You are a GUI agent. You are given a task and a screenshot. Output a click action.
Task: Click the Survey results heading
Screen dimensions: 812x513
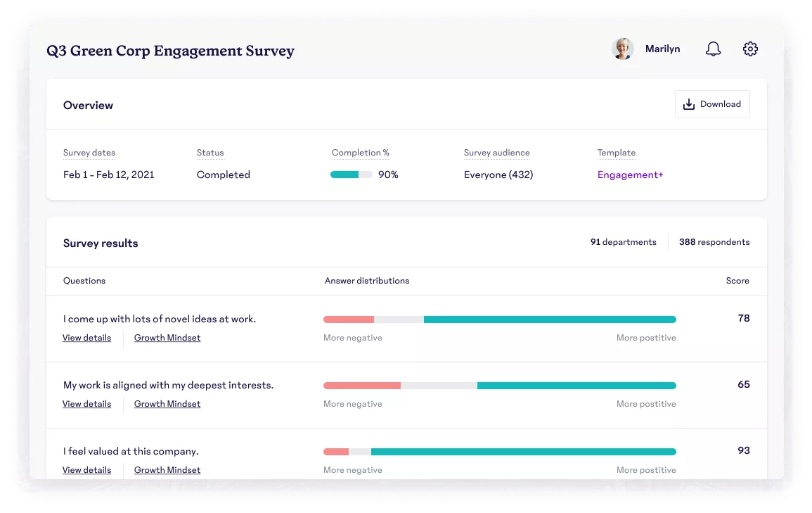point(101,243)
